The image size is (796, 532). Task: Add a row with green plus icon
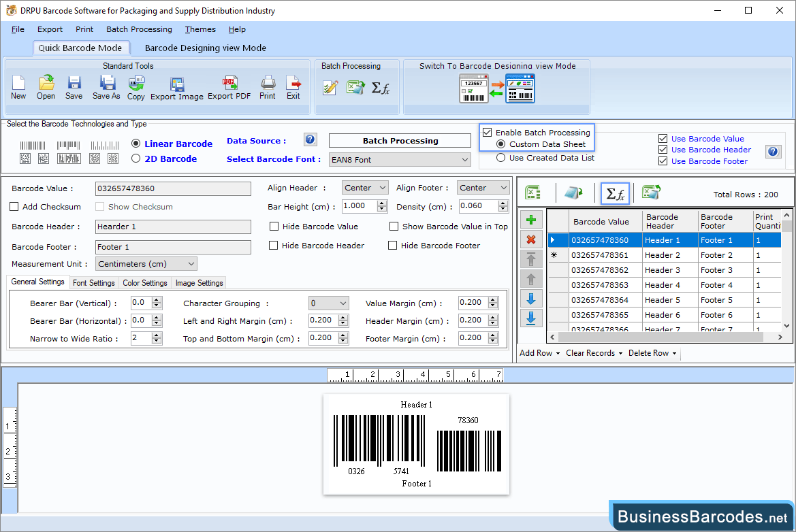[531, 220]
